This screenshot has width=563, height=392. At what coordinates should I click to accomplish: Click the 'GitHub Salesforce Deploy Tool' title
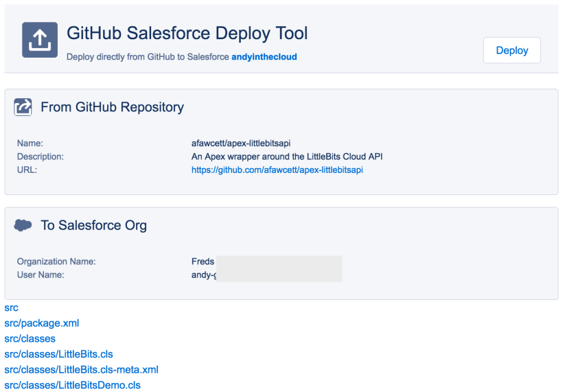[x=187, y=33]
